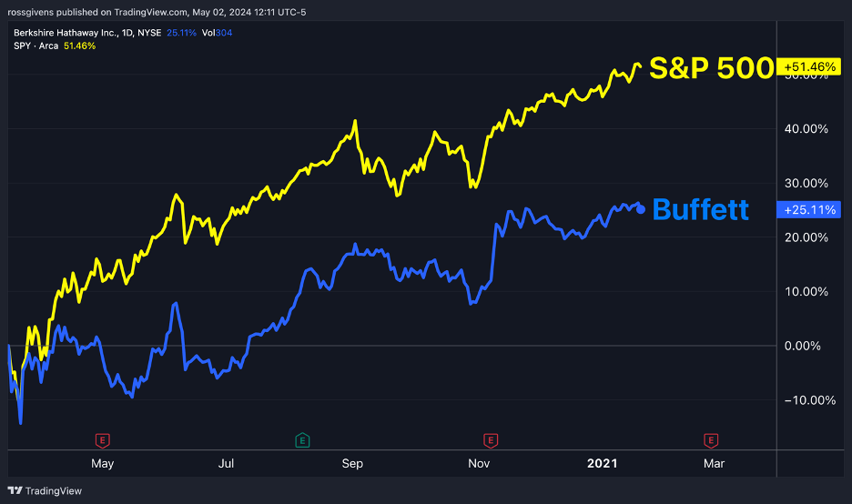Click the 10.00% label on the price axis
The image size is (852, 504).
pyautogui.click(x=806, y=292)
